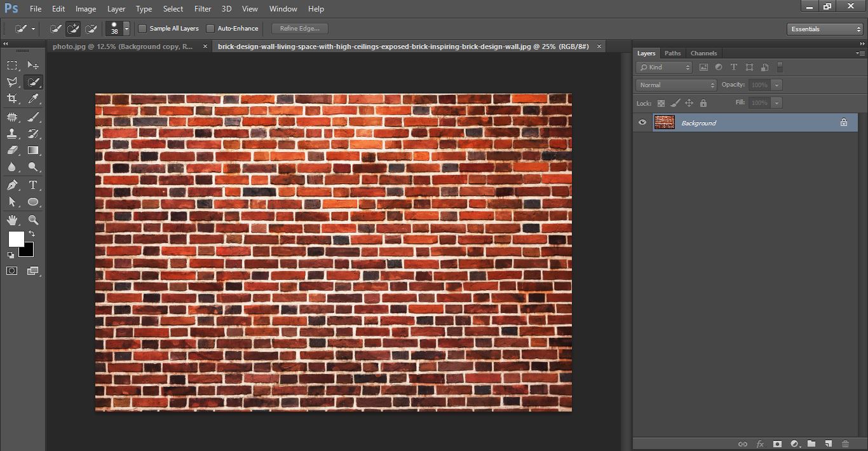Click the Background layer thumbnail
The image size is (868, 451).
point(664,123)
